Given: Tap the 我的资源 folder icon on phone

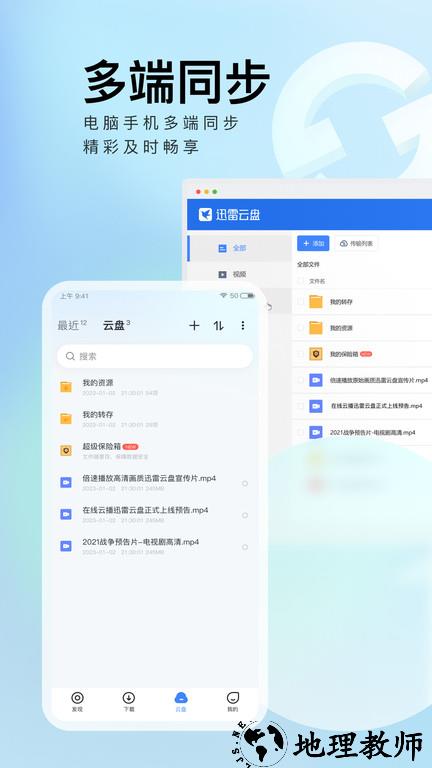Looking at the screenshot, I should [66, 387].
